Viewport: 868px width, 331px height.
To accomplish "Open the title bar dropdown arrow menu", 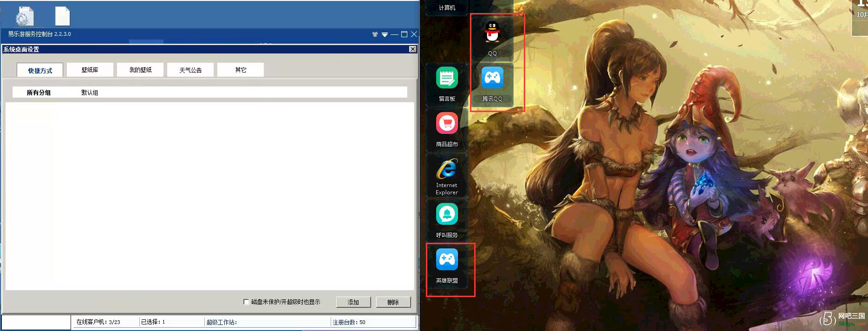I will [385, 34].
